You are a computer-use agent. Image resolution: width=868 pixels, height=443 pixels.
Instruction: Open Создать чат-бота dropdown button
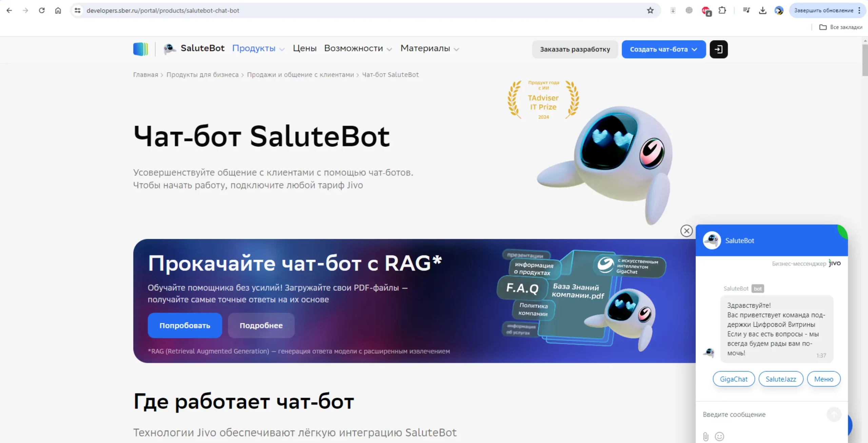664,49
